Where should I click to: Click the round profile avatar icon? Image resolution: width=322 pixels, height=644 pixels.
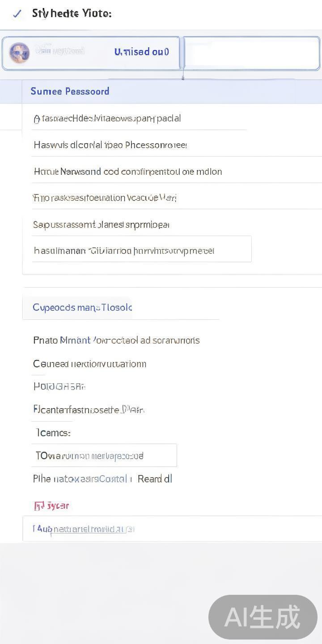coord(19,53)
